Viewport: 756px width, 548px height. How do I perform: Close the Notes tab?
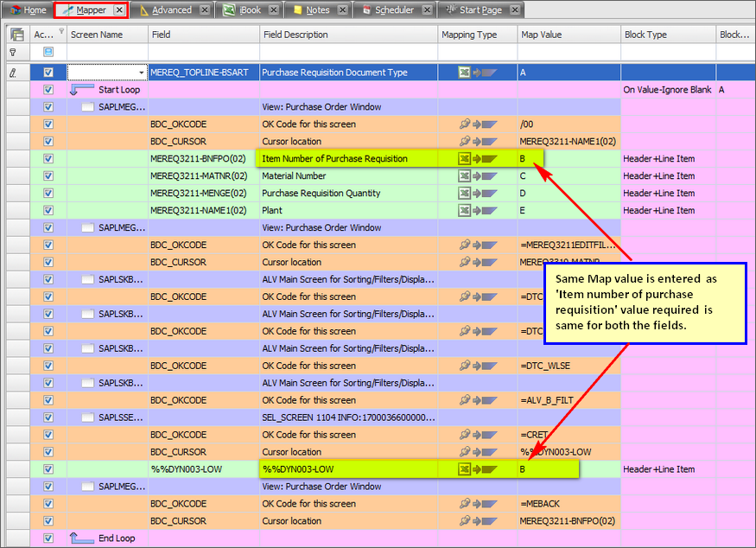click(x=343, y=10)
